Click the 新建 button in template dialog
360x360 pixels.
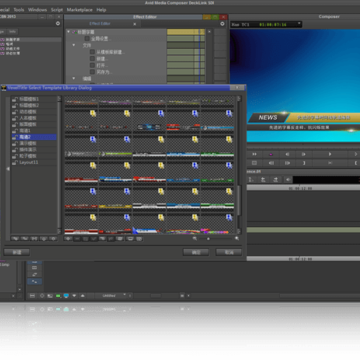pyautogui.click(x=17, y=252)
